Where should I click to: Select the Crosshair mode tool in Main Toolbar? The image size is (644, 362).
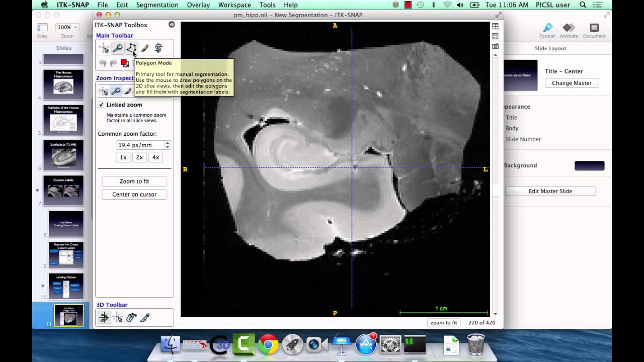[104, 48]
